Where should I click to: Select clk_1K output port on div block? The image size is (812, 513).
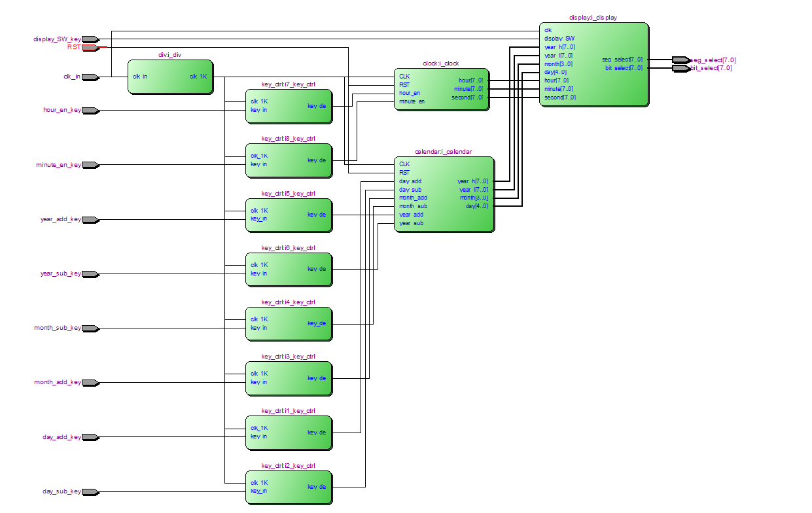click(198, 77)
